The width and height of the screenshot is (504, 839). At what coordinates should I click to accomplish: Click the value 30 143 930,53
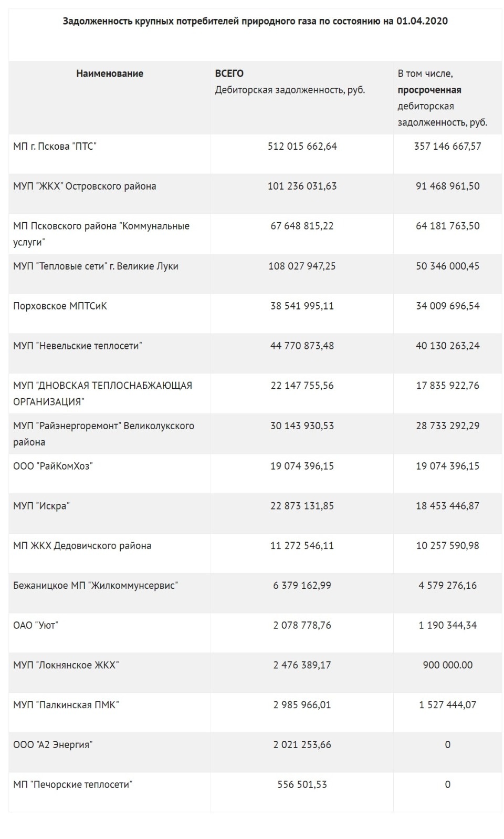(302, 426)
